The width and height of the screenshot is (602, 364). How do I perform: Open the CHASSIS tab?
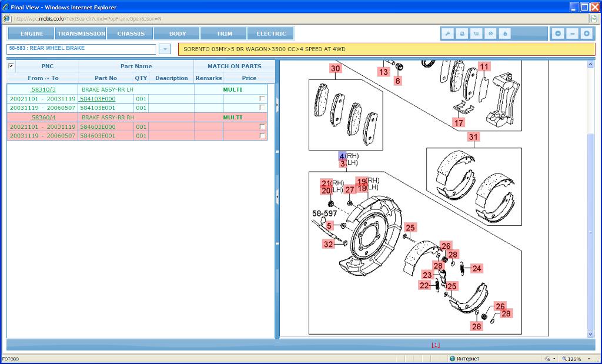[131, 34]
